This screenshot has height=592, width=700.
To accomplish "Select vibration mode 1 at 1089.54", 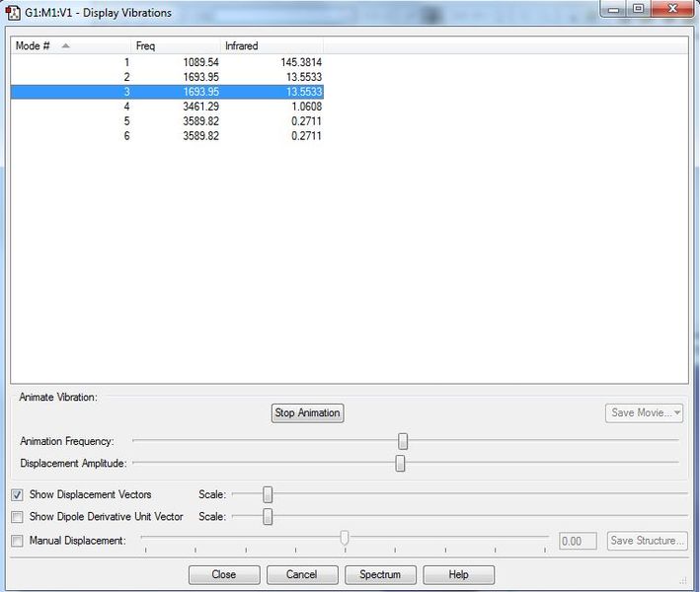I will pos(167,62).
